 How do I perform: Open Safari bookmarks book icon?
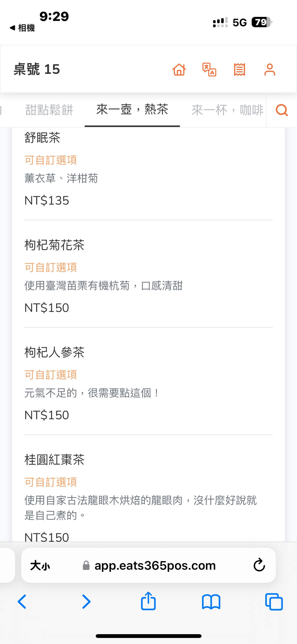point(211,602)
